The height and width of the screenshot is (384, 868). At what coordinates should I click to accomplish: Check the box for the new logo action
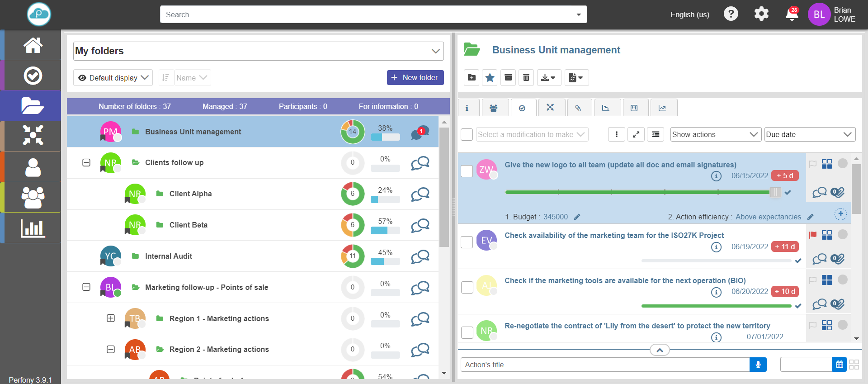click(467, 171)
